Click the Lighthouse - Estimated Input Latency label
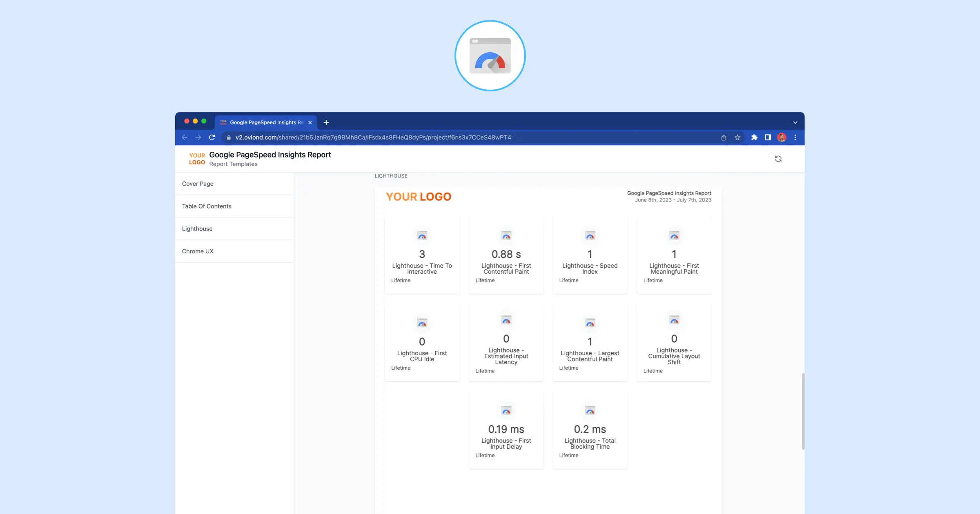The height and width of the screenshot is (514, 980). point(506,356)
